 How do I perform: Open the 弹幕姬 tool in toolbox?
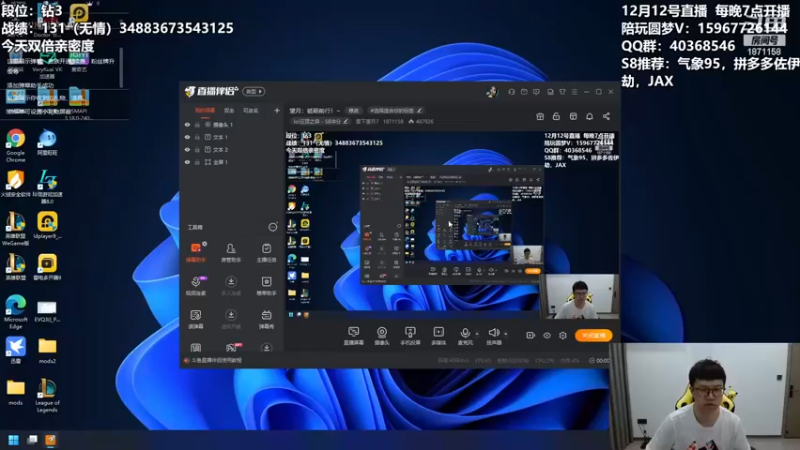[266, 319]
